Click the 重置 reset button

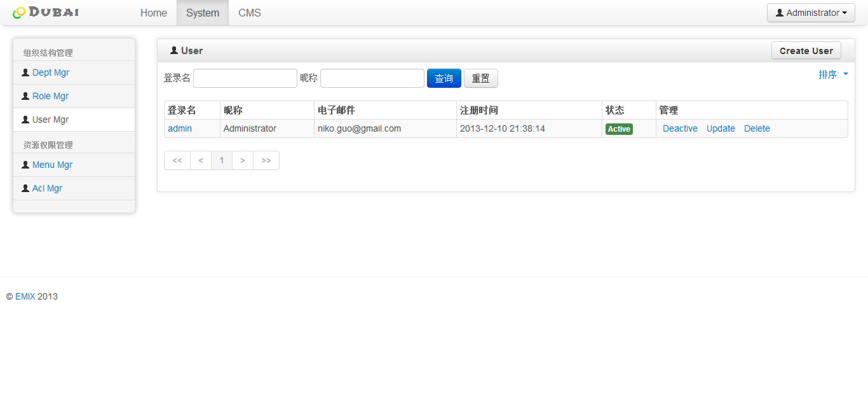[480, 78]
